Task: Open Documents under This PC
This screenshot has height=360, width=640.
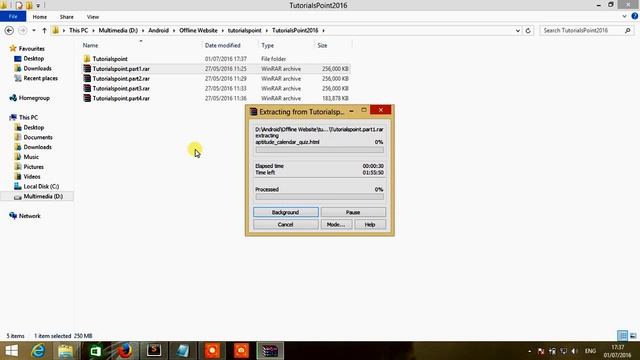Action: point(38,137)
